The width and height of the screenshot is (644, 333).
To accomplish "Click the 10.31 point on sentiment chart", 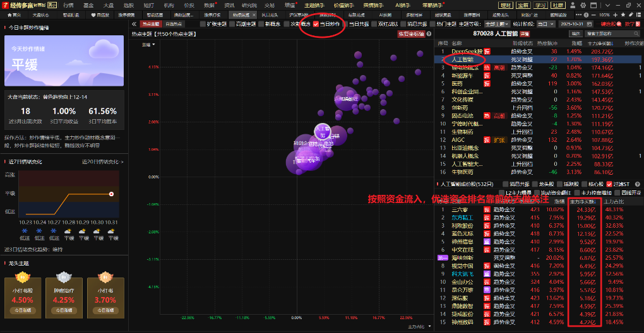I will 112,194.
